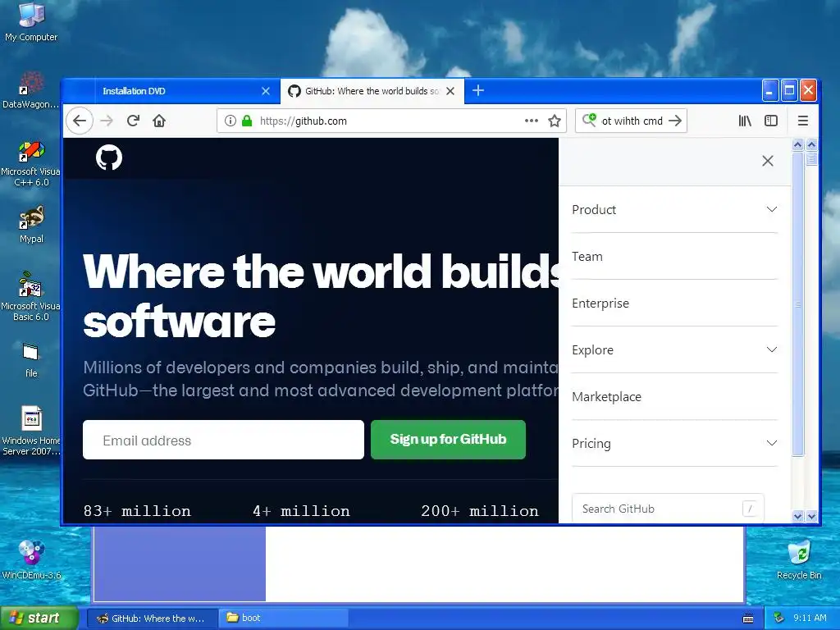840x630 pixels.
Task: Click the GitHub Octocat logo
Action: pos(109,157)
